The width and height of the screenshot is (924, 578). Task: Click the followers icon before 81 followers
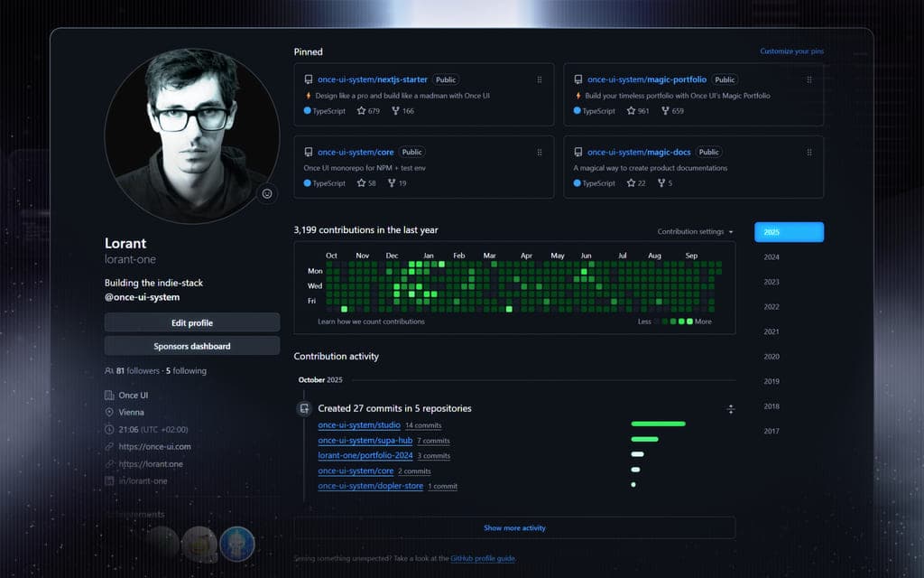(109, 370)
